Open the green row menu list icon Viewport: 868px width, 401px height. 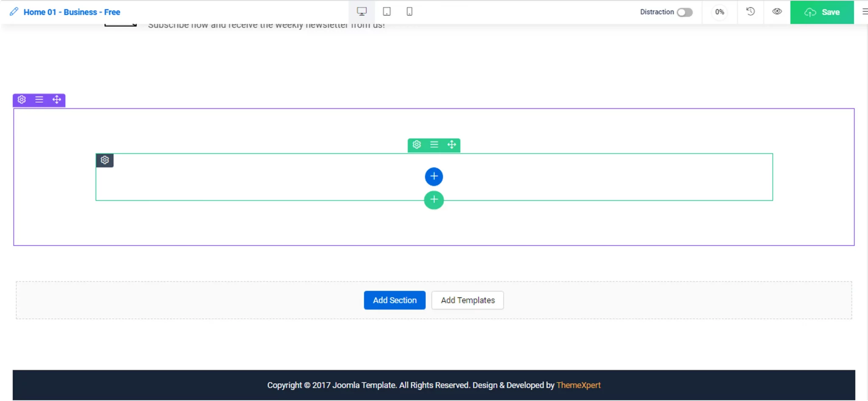point(434,145)
